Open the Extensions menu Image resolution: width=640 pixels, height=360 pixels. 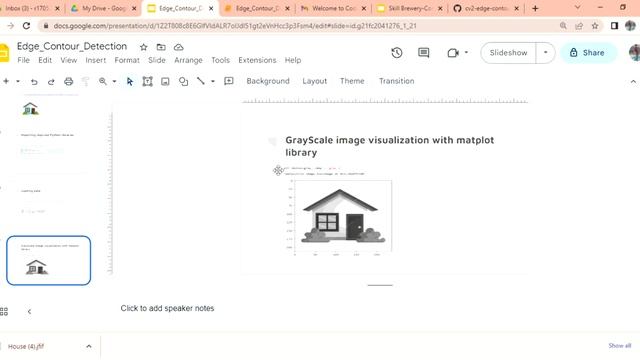point(257,60)
